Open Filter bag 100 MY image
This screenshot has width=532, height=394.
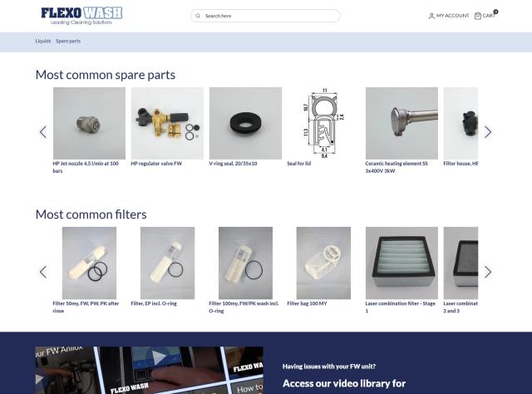[323, 263]
